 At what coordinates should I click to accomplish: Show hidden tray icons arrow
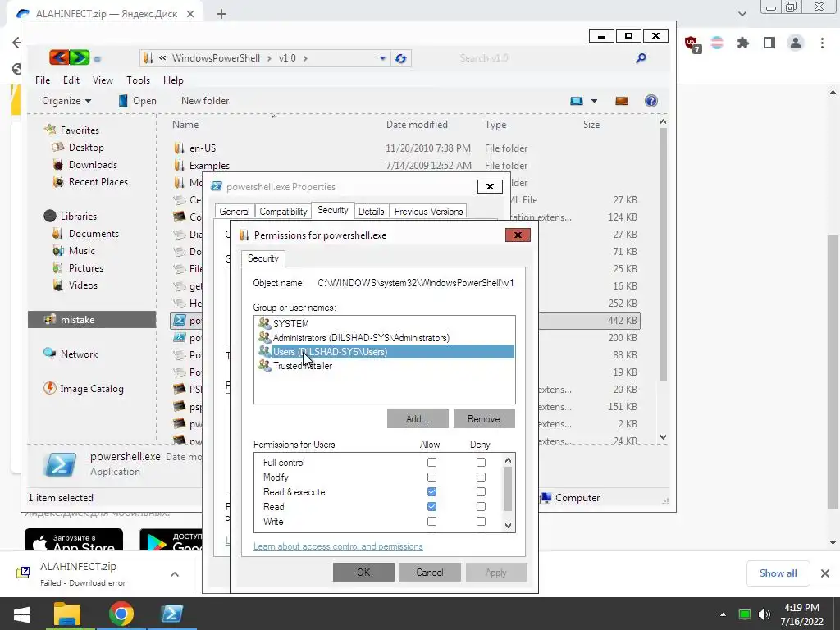click(x=723, y=614)
